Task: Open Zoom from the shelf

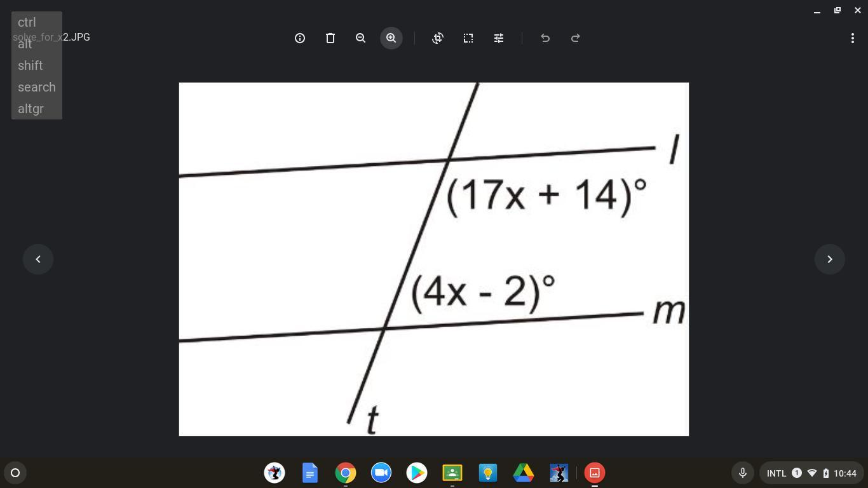Action: 381,473
